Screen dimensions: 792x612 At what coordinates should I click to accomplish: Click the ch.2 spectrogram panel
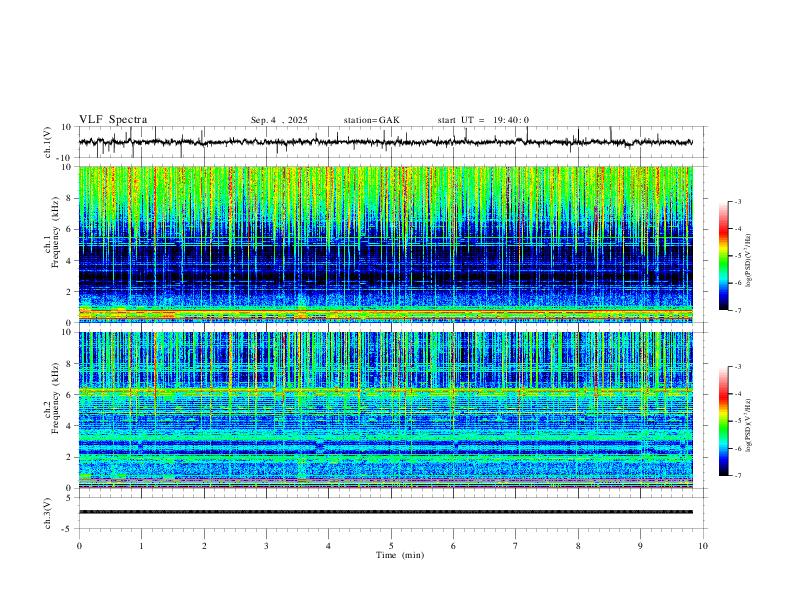385,410
